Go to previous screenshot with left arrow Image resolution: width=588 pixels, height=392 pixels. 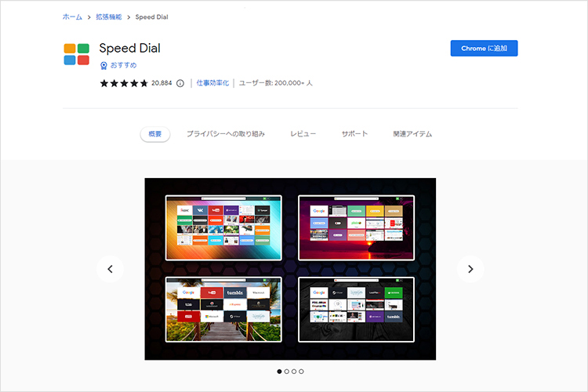(x=110, y=269)
